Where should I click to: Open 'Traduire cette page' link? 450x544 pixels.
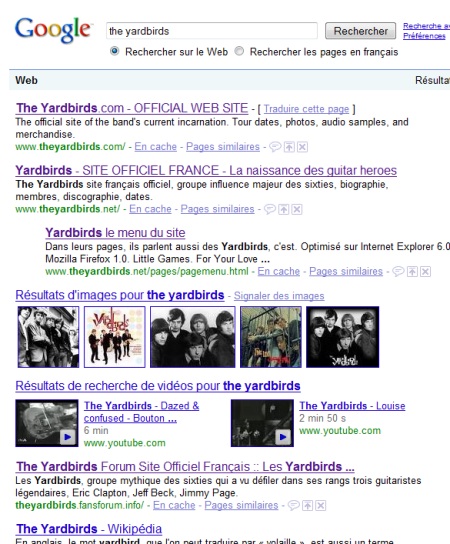coord(306,109)
